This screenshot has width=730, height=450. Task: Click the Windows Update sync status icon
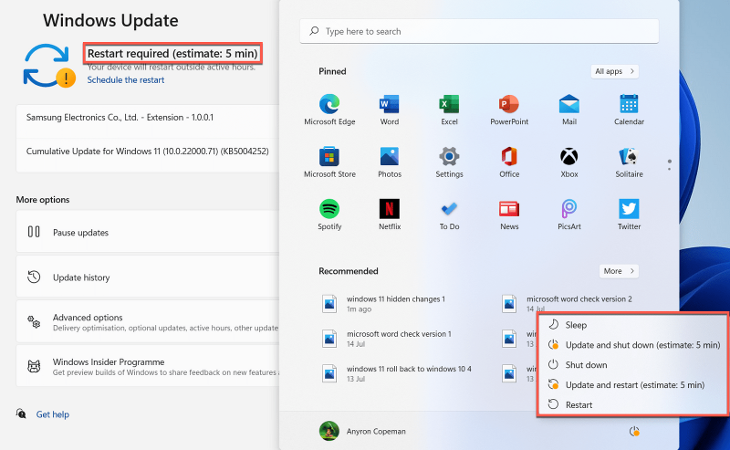(x=49, y=66)
